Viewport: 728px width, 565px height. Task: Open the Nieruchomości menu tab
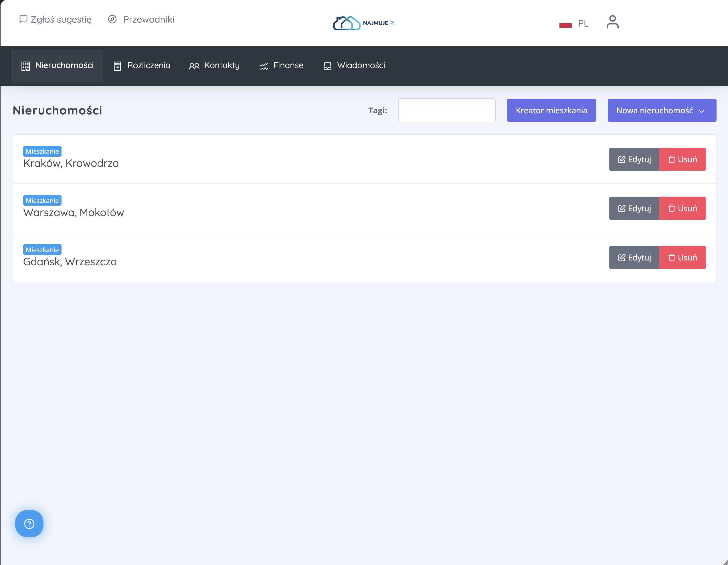57,66
